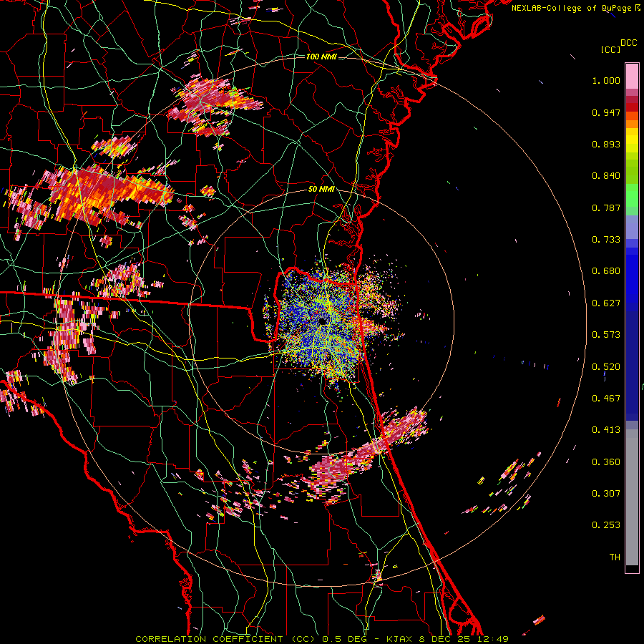This screenshot has width=644, height=644.
Task: Click the 100 NMI range ring label
Action: [x=321, y=57]
